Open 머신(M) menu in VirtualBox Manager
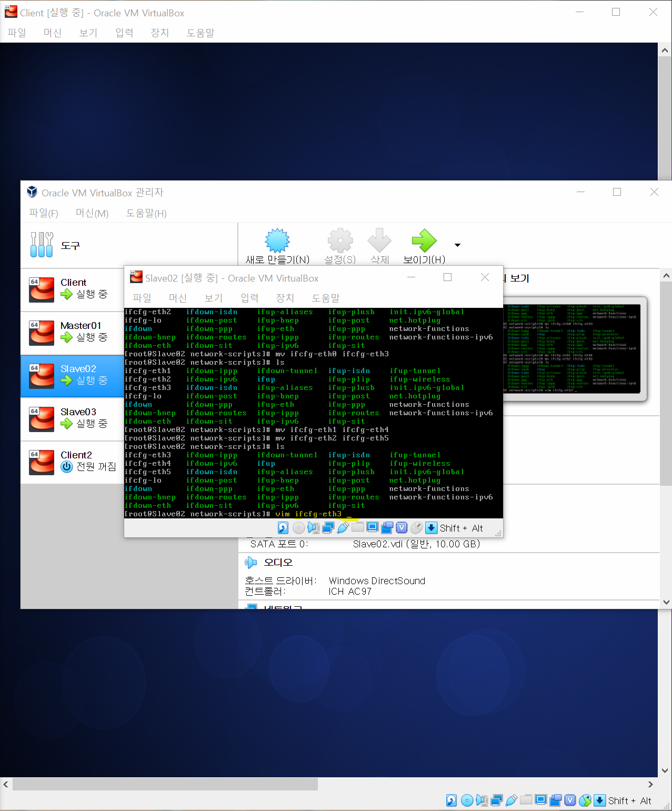672x811 pixels. tap(92, 213)
